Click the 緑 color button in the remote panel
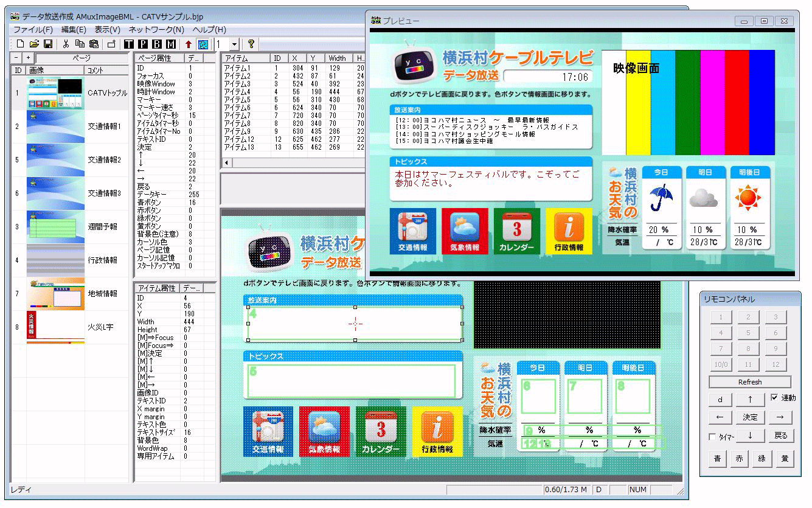Viewport: 812px width, 508px height. point(762,459)
